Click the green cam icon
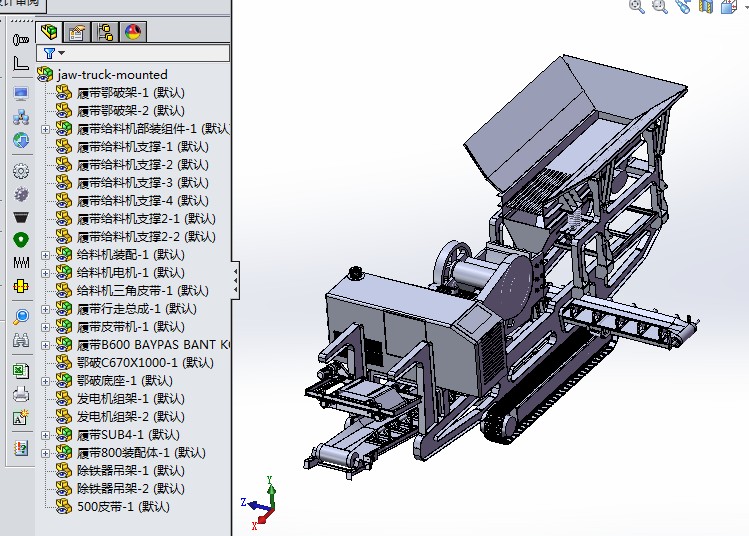Viewport: 749px width, 536px height. (21, 240)
